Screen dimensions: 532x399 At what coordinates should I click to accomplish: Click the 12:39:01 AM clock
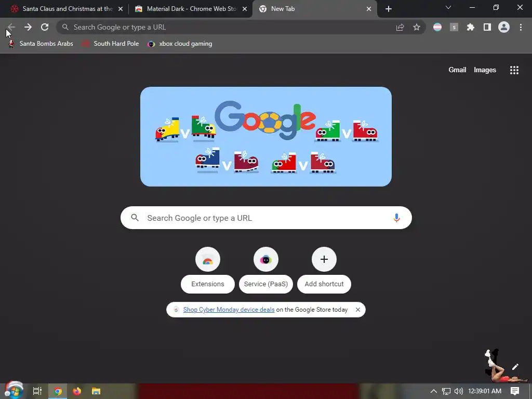(485, 391)
